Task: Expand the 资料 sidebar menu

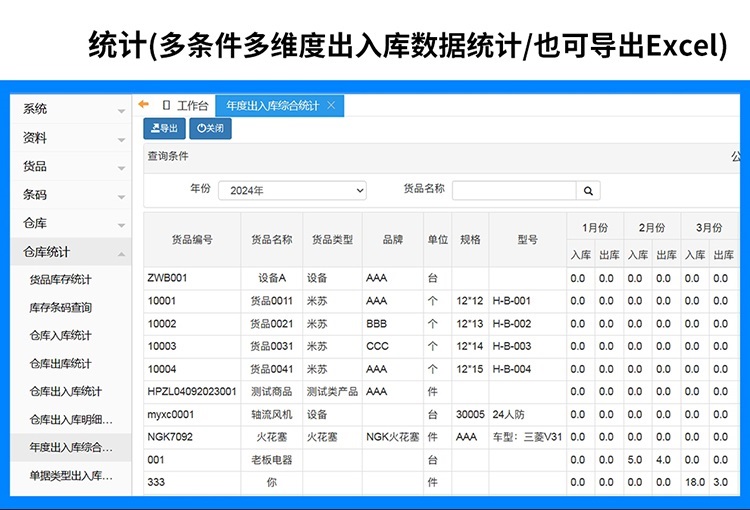Action: [x=71, y=138]
